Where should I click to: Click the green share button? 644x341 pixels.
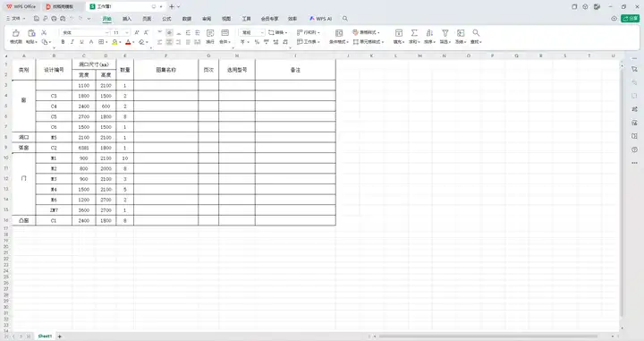[630, 19]
